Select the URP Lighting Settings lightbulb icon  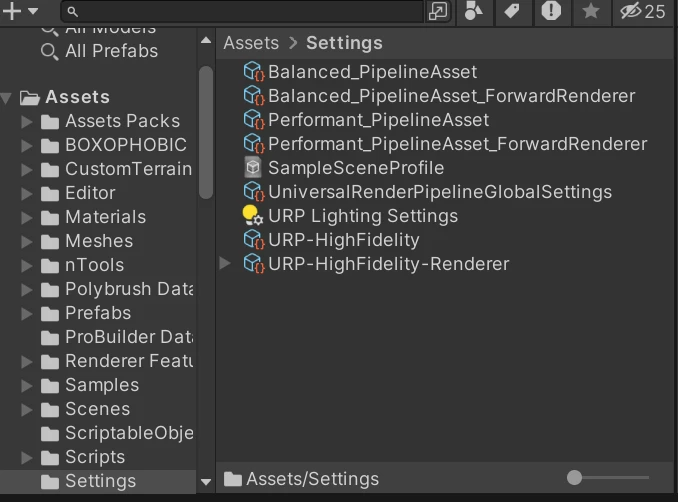252,215
